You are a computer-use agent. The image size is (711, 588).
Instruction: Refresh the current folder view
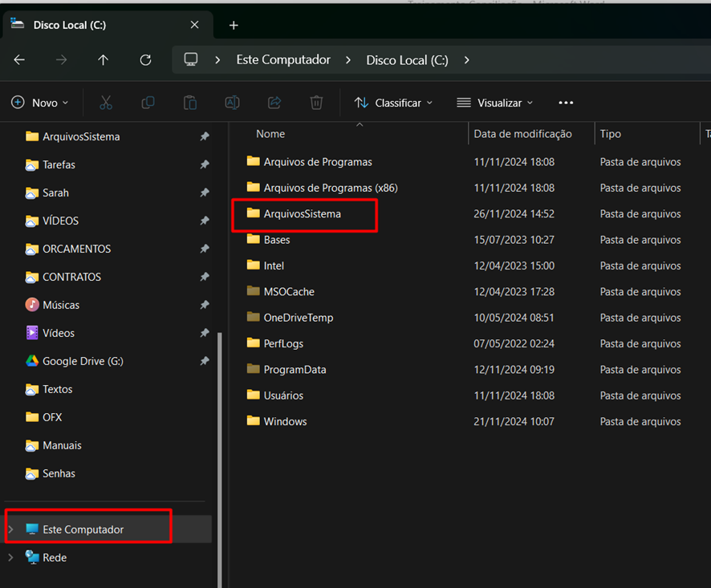click(x=145, y=60)
